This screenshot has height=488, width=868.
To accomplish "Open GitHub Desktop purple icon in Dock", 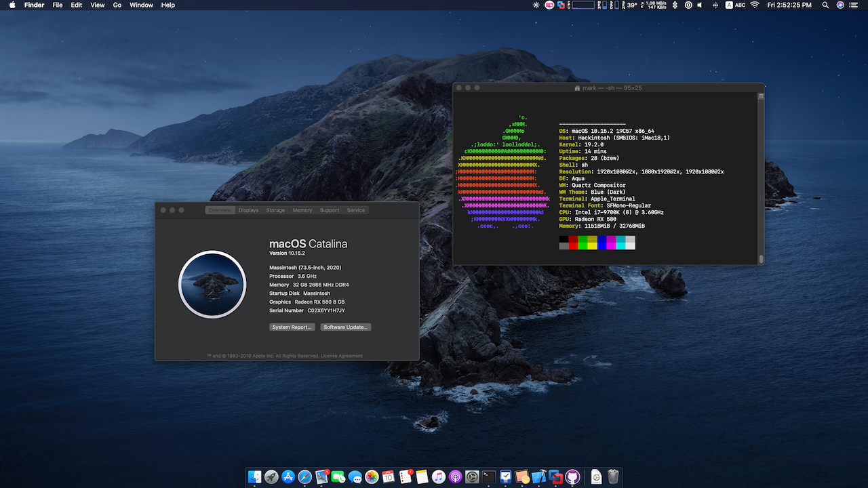I will click(572, 477).
